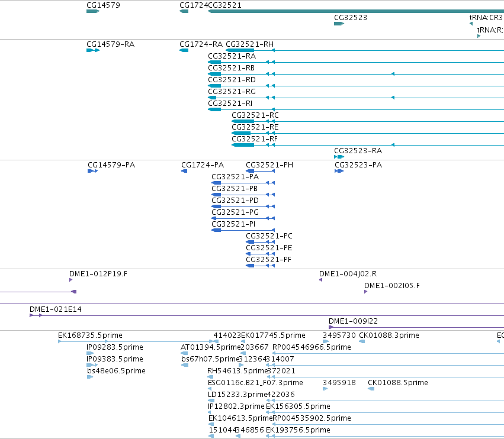Select the IP09383.5prime EST label
The width and height of the screenshot is (504, 439).
115,359
